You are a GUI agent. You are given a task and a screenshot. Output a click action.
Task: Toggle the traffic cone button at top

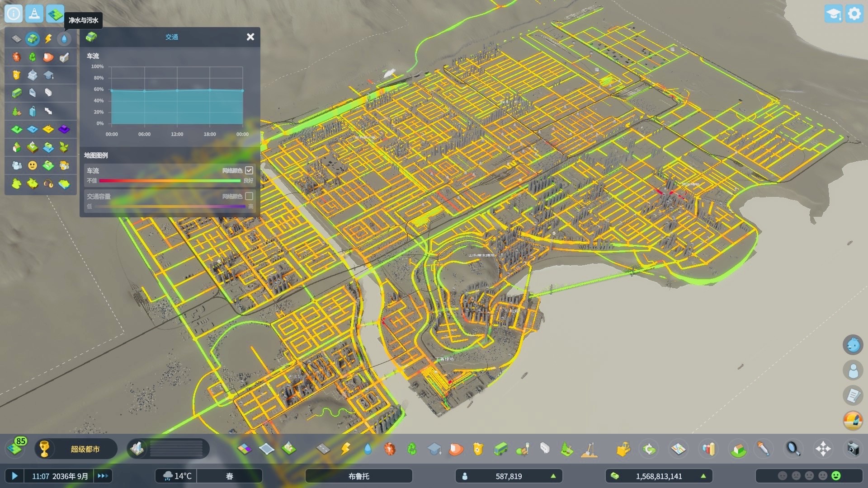coord(34,14)
